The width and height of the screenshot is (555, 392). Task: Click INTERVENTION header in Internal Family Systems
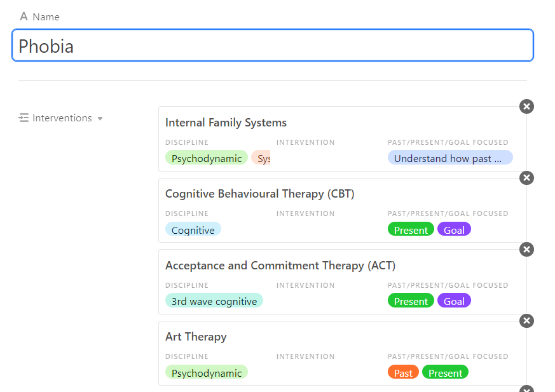point(305,142)
